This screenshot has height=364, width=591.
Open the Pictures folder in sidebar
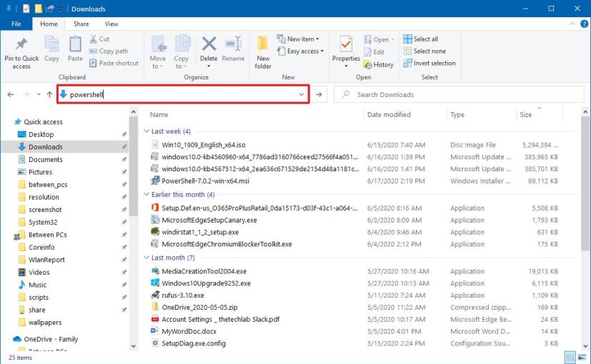40,171
